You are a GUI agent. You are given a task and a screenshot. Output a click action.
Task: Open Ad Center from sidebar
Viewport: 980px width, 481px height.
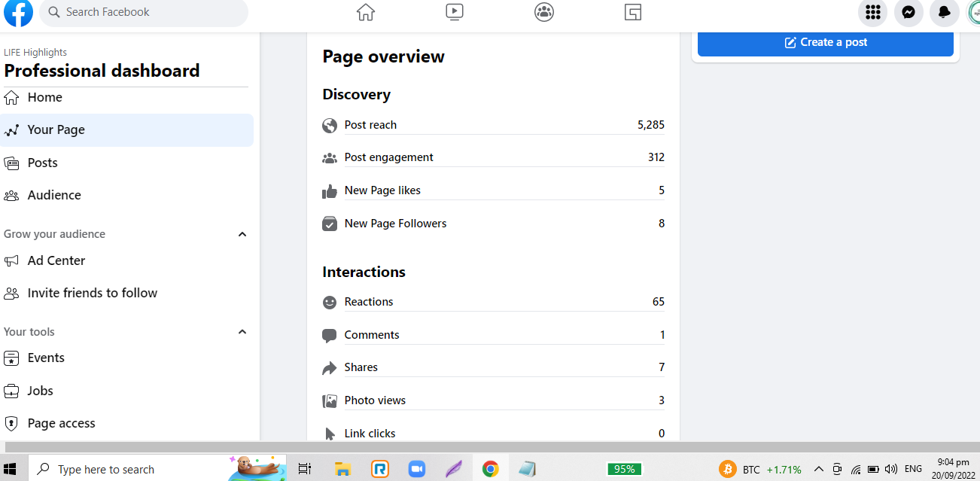coord(56,260)
